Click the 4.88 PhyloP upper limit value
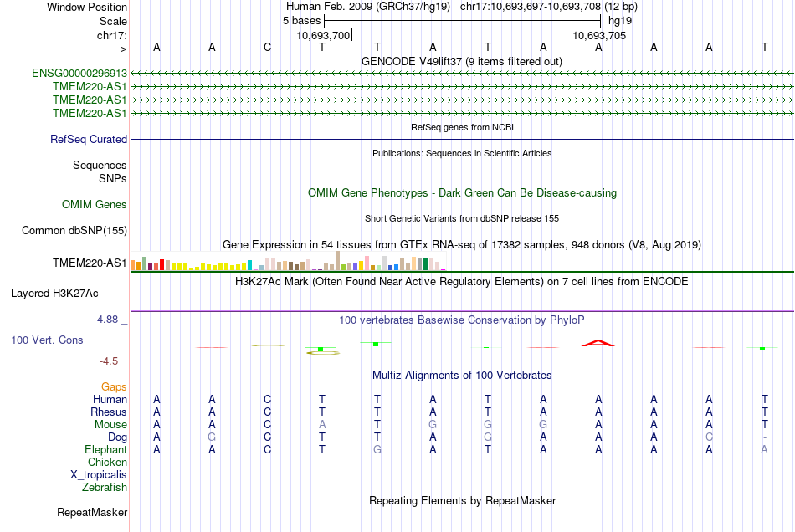Screen dimensions: 795x532 [107, 320]
